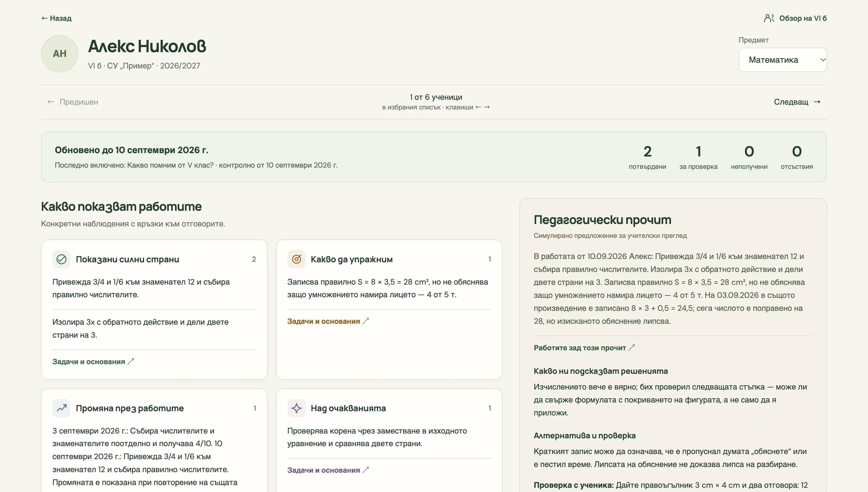Open the Работите зад този прочит link
868x492 pixels.
pos(584,348)
